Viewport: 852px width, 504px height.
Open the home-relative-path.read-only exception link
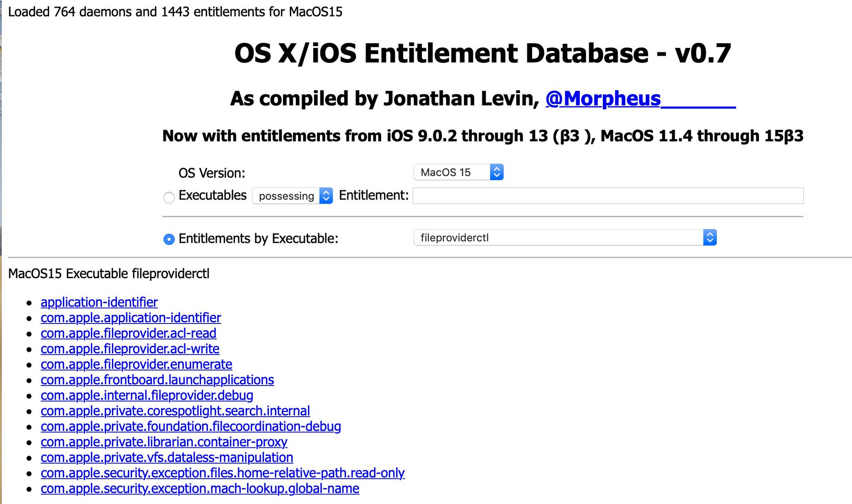point(223,473)
